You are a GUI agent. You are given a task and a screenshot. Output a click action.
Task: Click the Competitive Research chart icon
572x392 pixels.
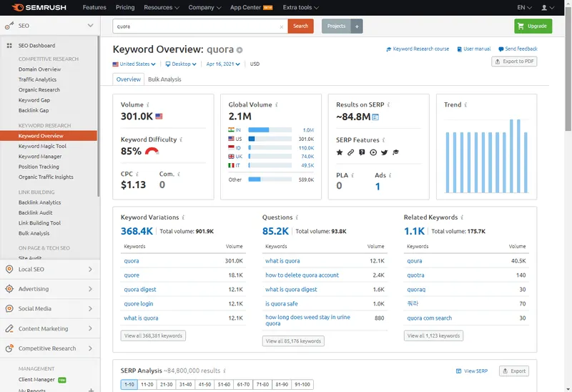click(9, 348)
